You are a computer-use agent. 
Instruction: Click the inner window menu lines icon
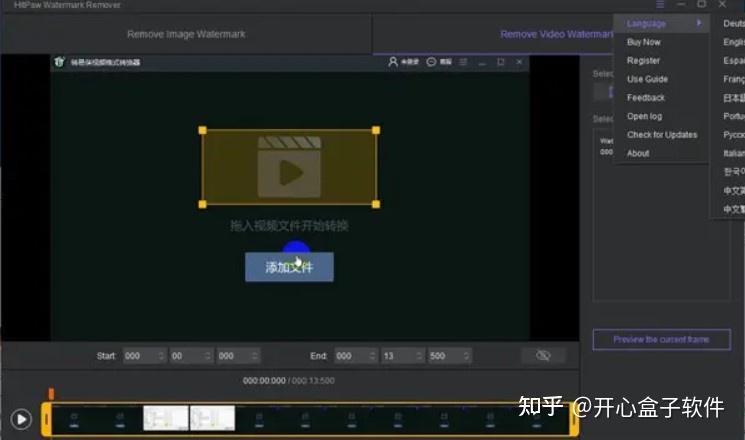463,62
